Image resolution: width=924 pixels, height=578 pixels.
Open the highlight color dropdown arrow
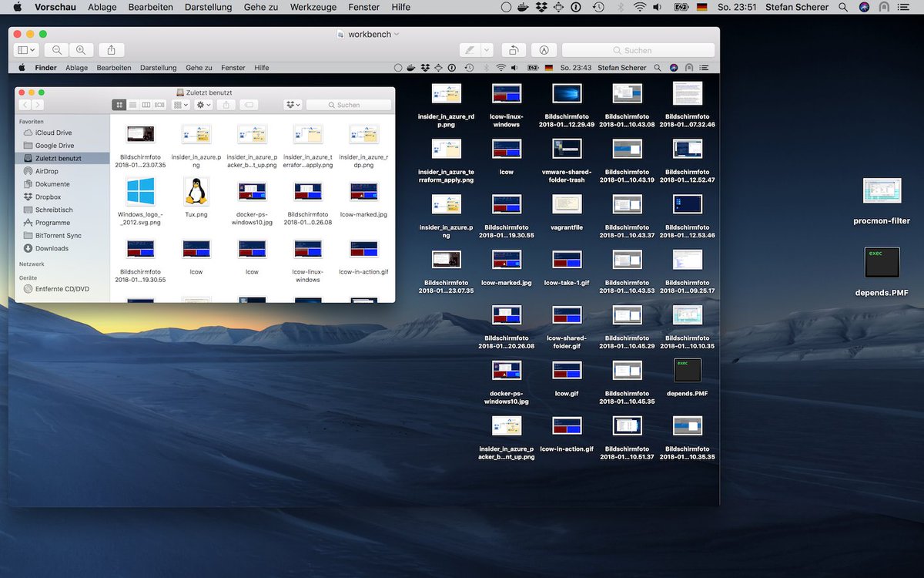tap(487, 50)
